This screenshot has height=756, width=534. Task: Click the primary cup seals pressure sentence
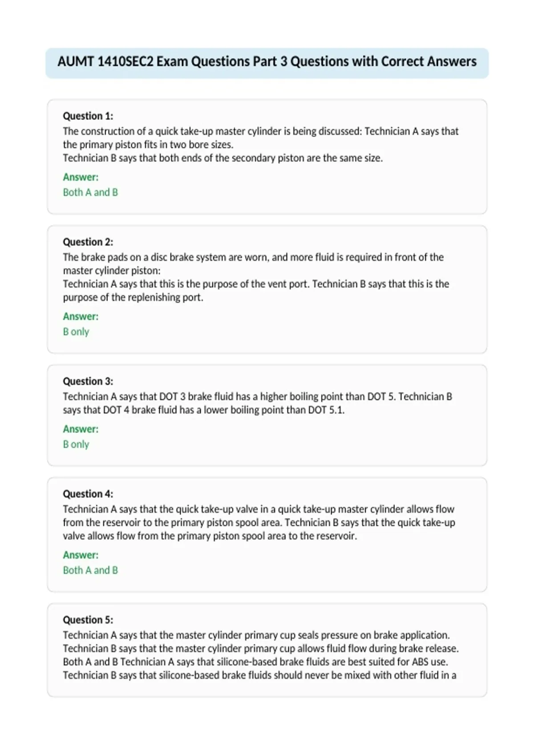coord(256,635)
